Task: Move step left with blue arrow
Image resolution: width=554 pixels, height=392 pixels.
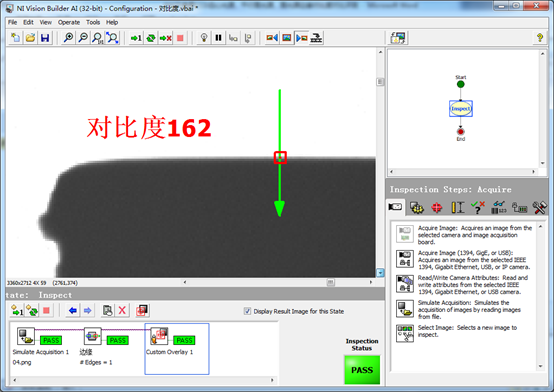Action: point(73,311)
